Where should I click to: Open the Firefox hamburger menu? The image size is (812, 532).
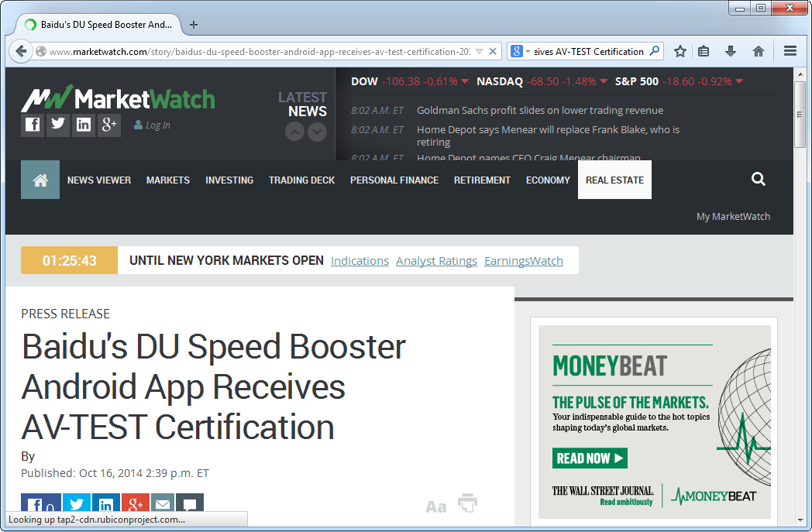click(x=790, y=51)
